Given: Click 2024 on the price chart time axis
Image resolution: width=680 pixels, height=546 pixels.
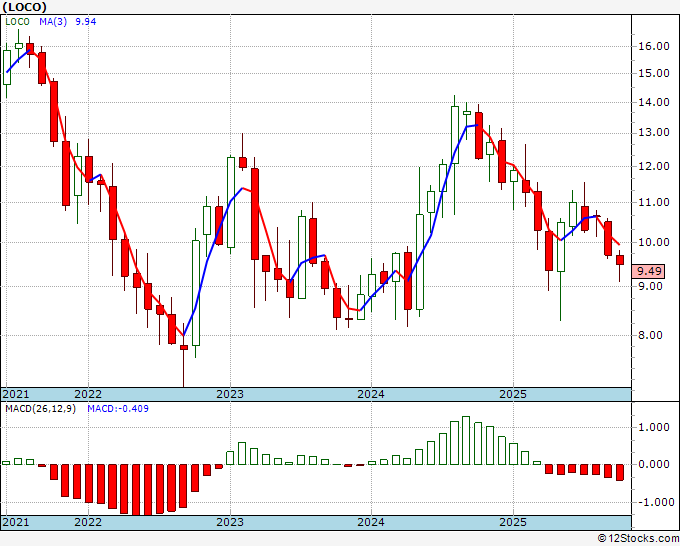Looking at the screenshot, I should 371,394.
